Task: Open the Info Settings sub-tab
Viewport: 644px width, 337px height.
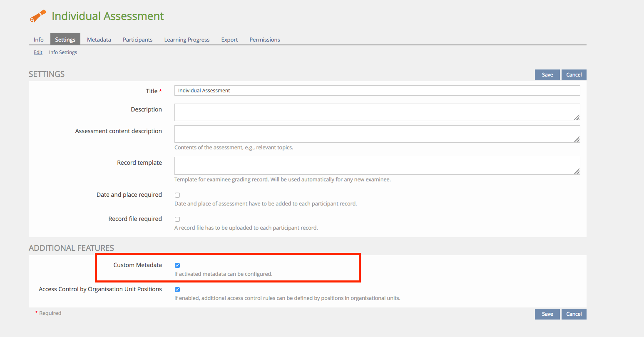Action: pos(63,52)
